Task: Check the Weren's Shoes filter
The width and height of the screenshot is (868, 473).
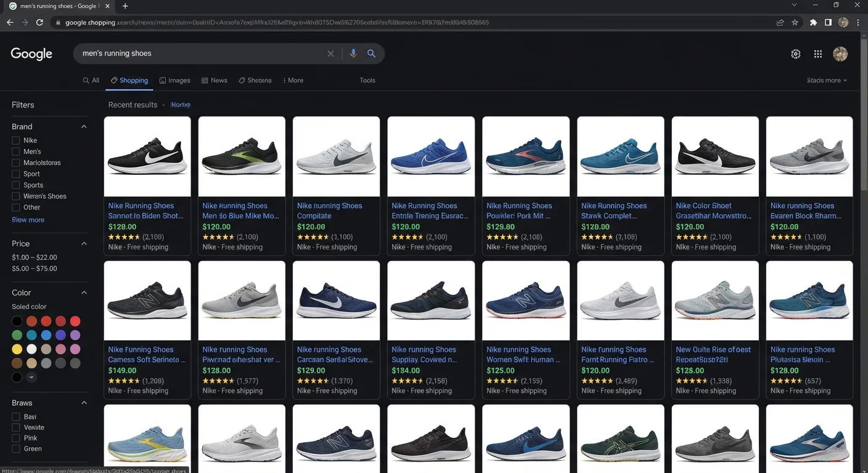Action: tap(16, 196)
